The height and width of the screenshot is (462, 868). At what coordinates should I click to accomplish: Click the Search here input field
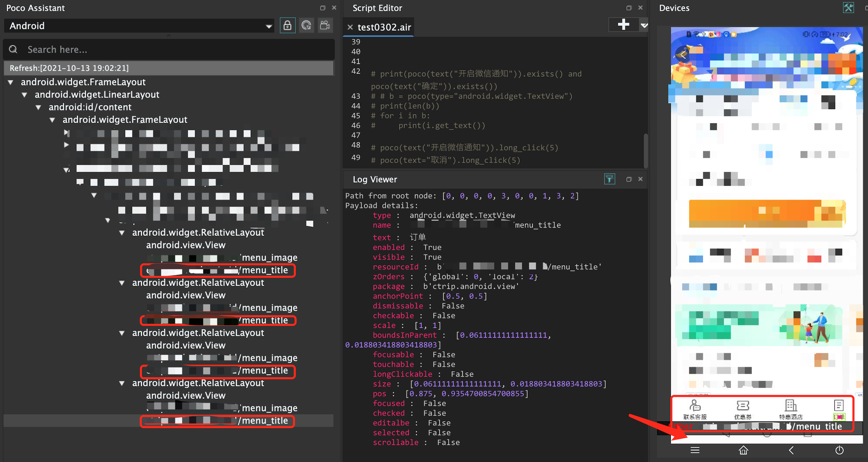click(175, 50)
